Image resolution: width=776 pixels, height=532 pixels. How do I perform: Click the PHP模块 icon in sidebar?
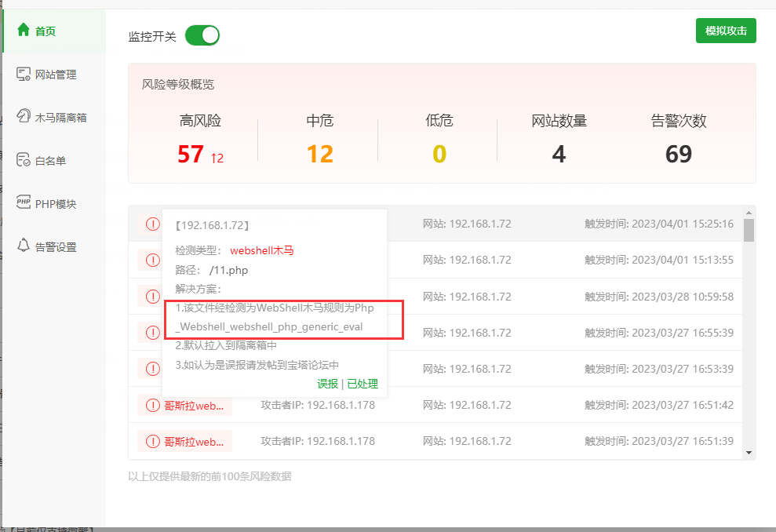[x=24, y=202]
